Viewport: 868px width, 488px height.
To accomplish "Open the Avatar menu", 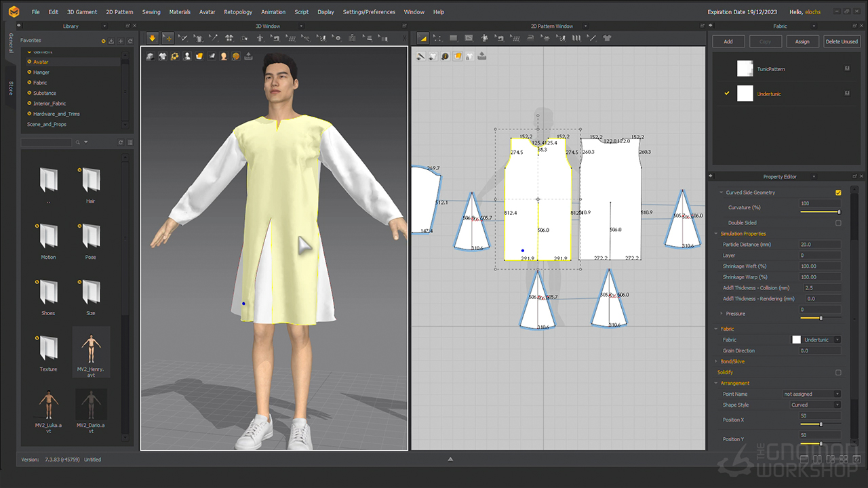I will [x=207, y=12].
